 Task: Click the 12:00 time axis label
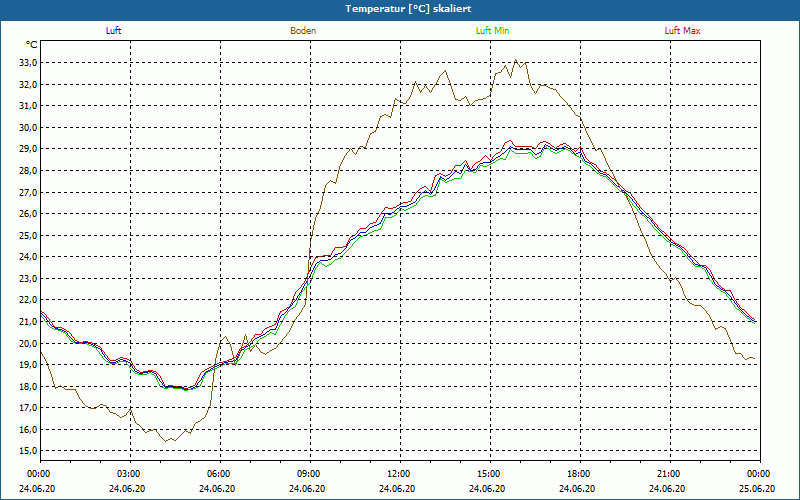(397, 474)
